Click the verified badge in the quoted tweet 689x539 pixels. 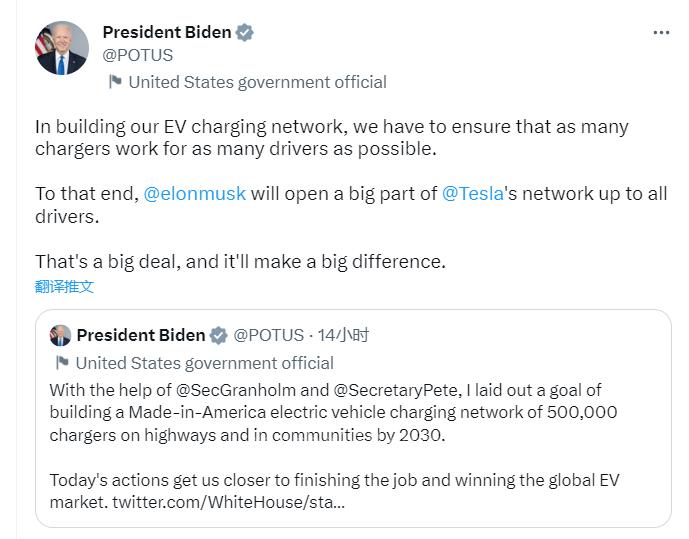(218, 336)
